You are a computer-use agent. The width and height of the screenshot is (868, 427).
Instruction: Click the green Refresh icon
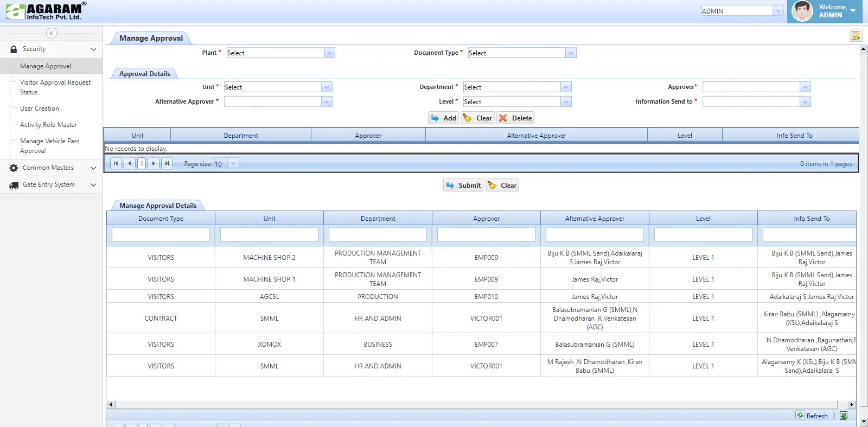[x=800, y=416]
